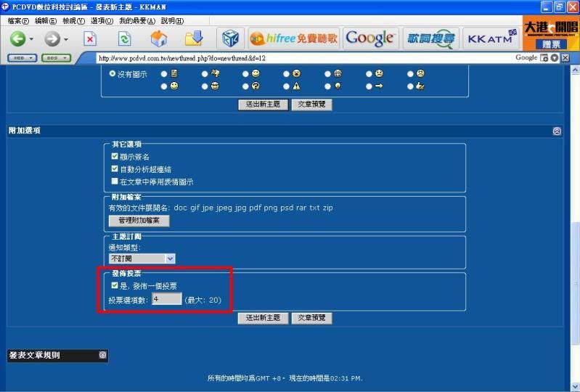Click the green Back arrow button
This screenshot has height=392, width=580.
[x=17, y=39]
